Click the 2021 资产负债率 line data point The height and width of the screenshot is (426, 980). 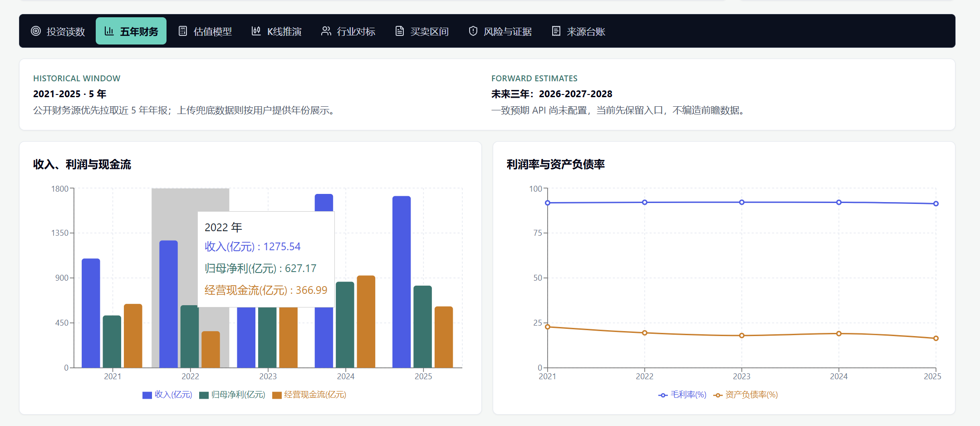(548, 327)
